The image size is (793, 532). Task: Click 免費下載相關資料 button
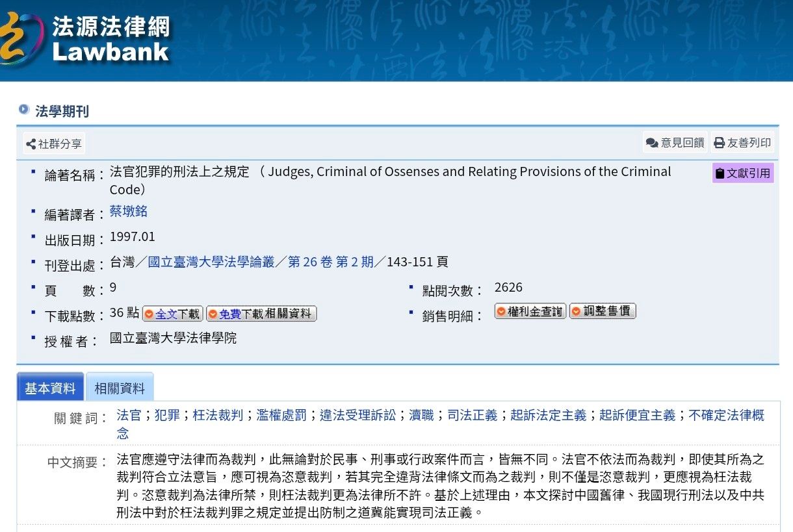[261, 314]
